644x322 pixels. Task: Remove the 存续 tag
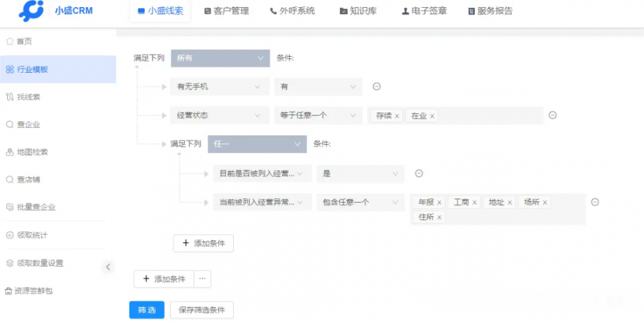tap(397, 116)
